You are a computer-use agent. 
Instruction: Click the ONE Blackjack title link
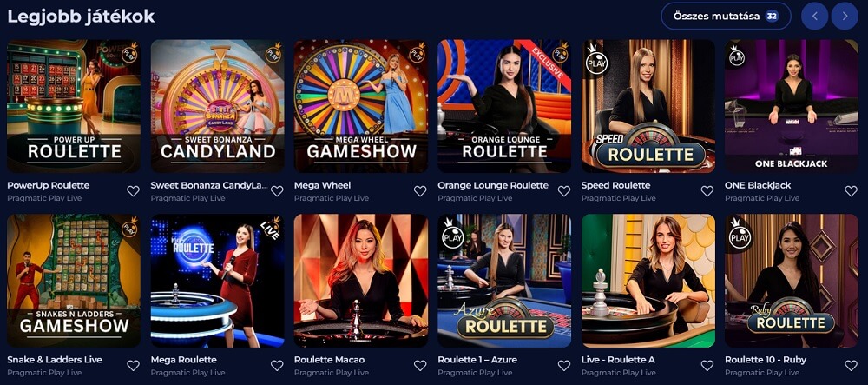click(758, 185)
